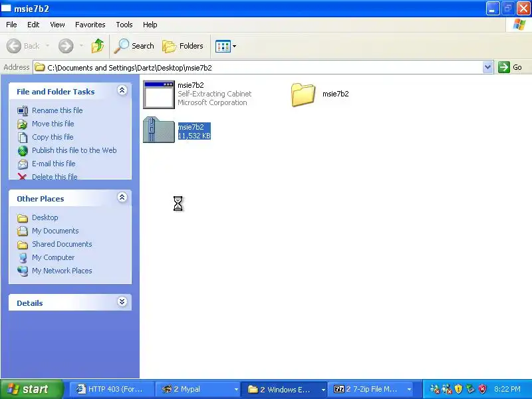Open the Views dropdown button

(225, 46)
